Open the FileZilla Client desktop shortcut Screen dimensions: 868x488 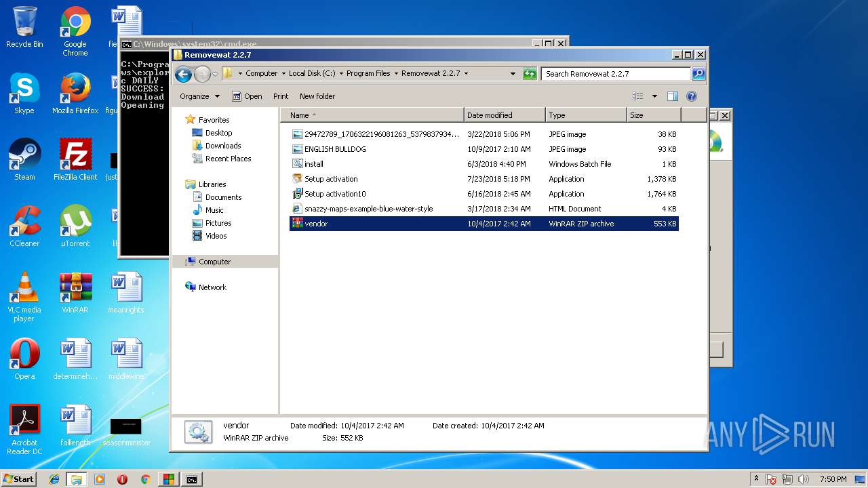(x=75, y=161)
